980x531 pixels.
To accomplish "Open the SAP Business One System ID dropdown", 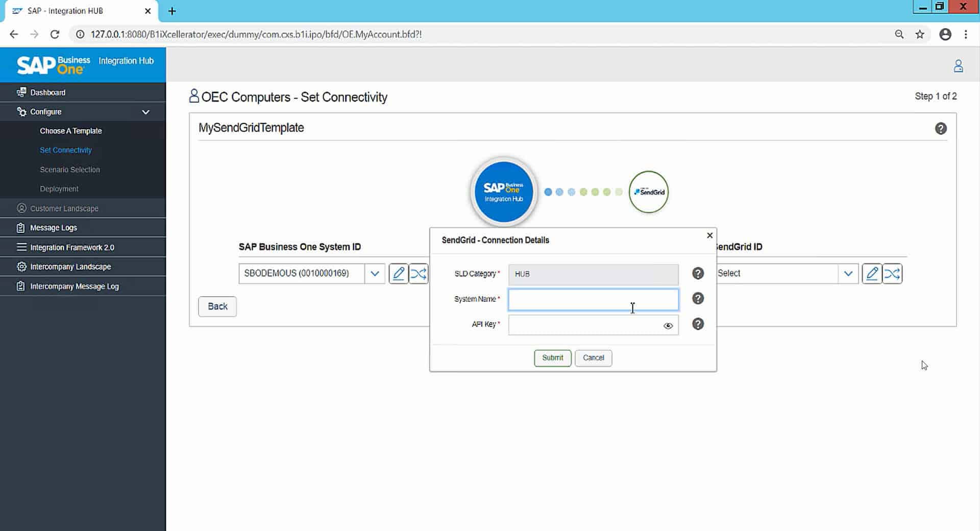I will click(x=375, y=274).
